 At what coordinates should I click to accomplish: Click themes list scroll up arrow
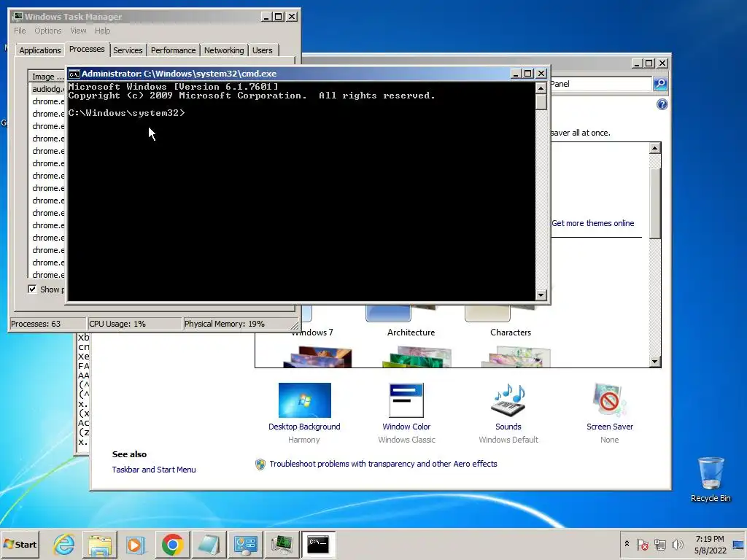tap(655, 148)
